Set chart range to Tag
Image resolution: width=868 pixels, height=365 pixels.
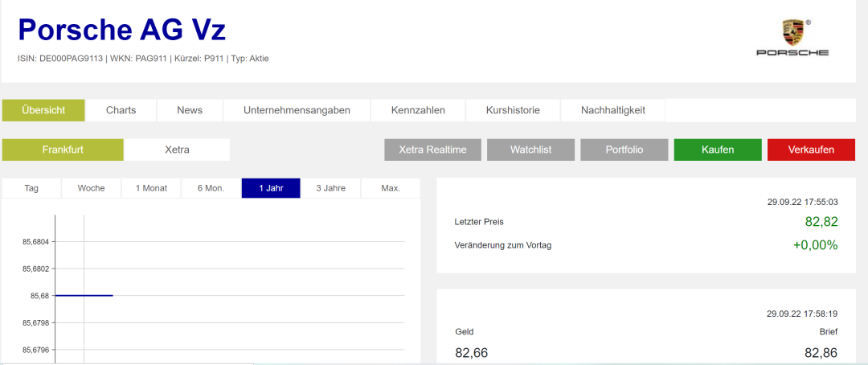[31, 188]
